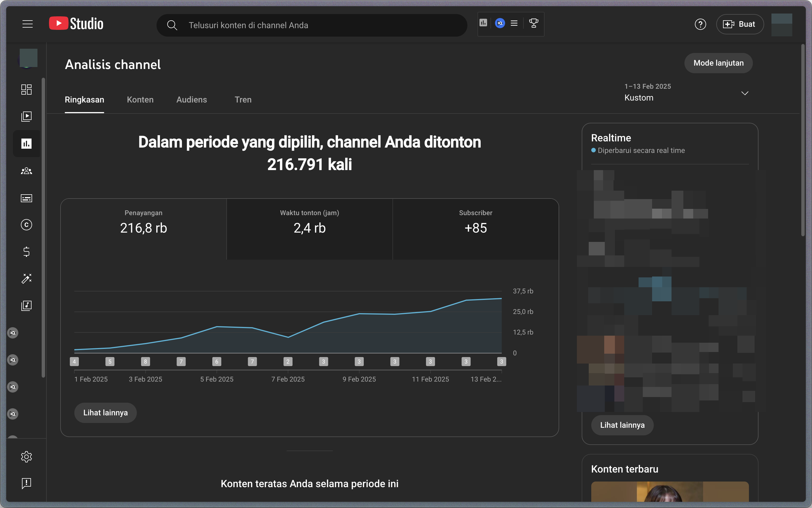Open the Dashboard icon in sidebar

(26, 89)
